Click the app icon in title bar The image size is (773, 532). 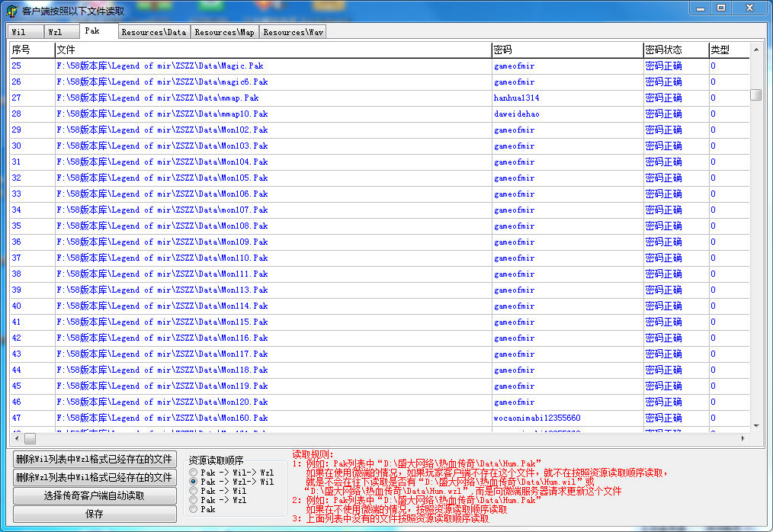click(x=12, y=11)
